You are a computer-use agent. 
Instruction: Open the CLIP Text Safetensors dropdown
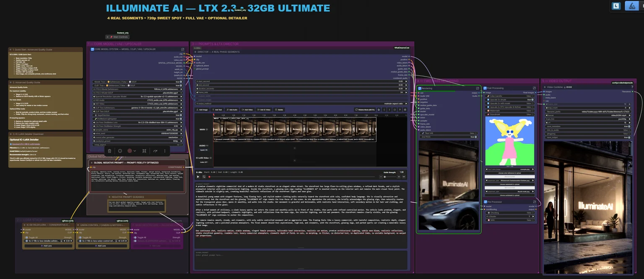(x=138, y=108)
